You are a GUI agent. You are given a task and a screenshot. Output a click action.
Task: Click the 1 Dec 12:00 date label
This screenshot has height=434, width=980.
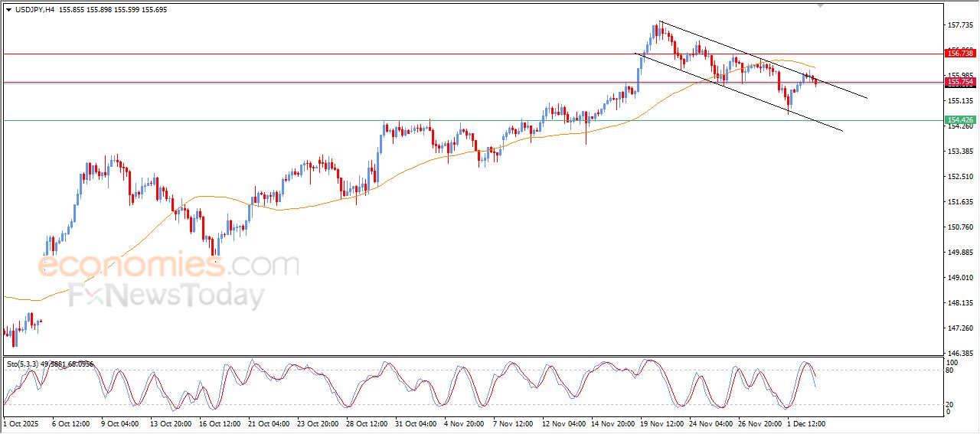(805, 423)
